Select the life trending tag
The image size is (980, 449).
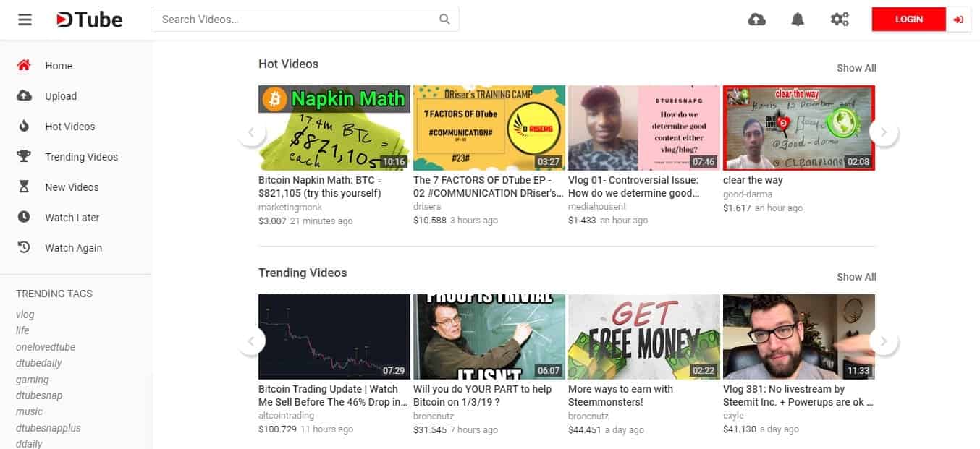(x=22, y=330)
